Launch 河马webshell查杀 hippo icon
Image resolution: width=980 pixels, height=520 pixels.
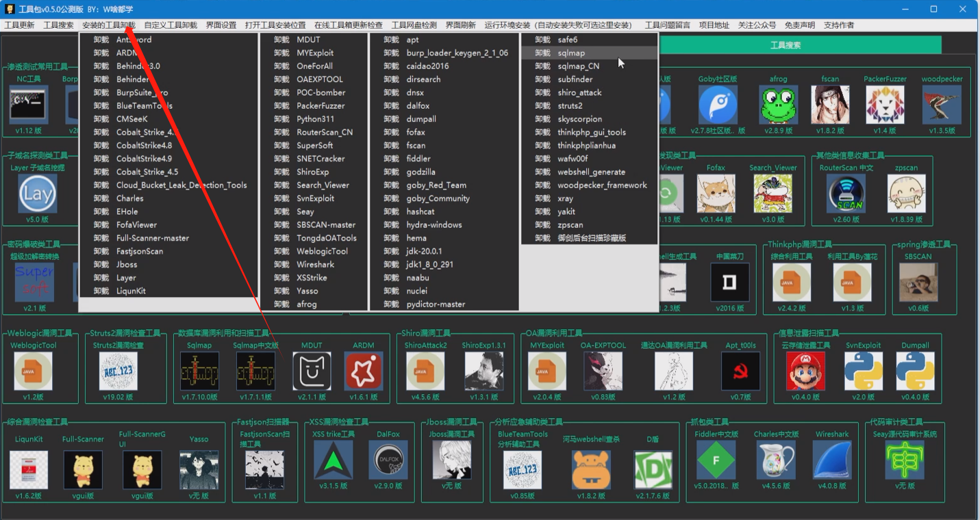591,469
